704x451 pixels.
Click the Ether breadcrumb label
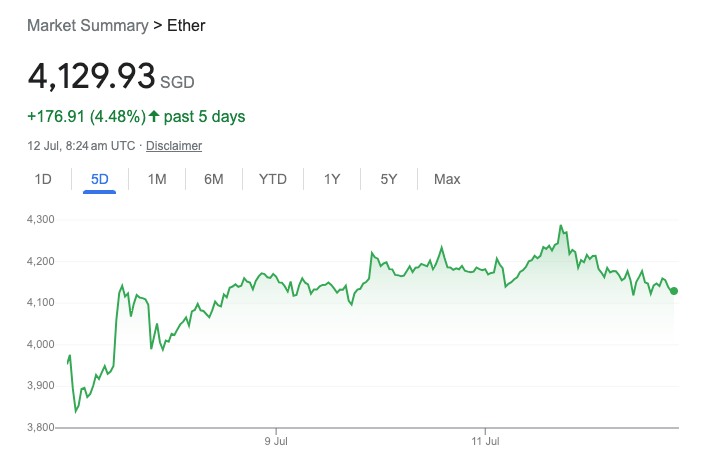(185, 25)
